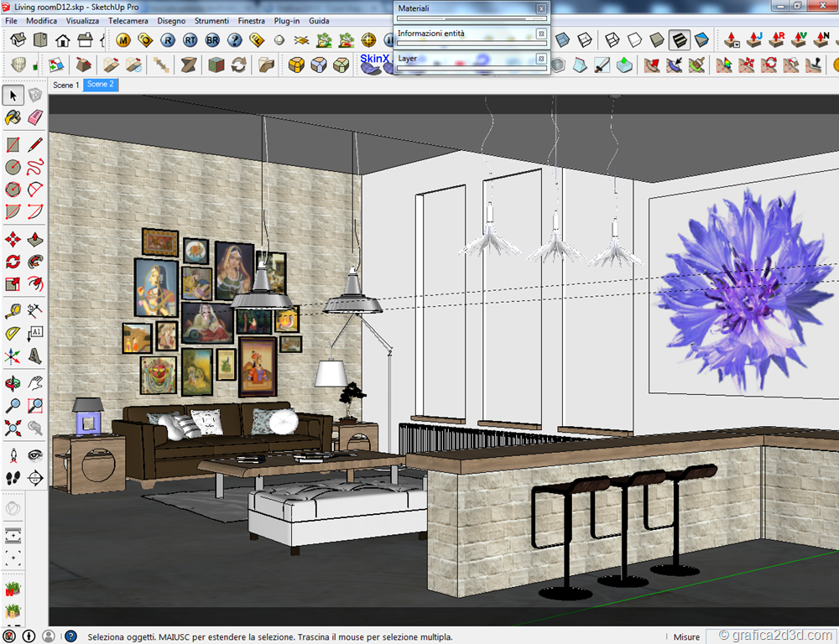Choose the Tape Measure tool
This screenshot has height=644, width=839.
pos(13,311)
